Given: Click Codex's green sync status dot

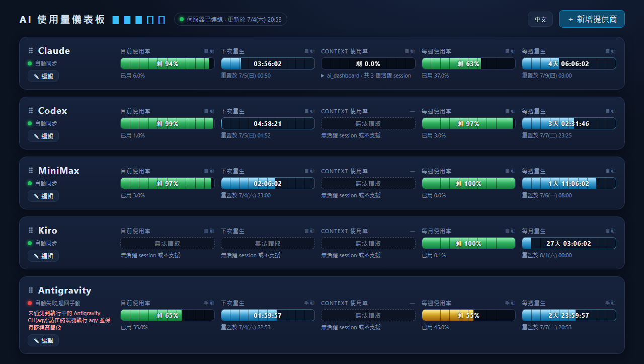Looking at the screenshot, I should 30,123.
